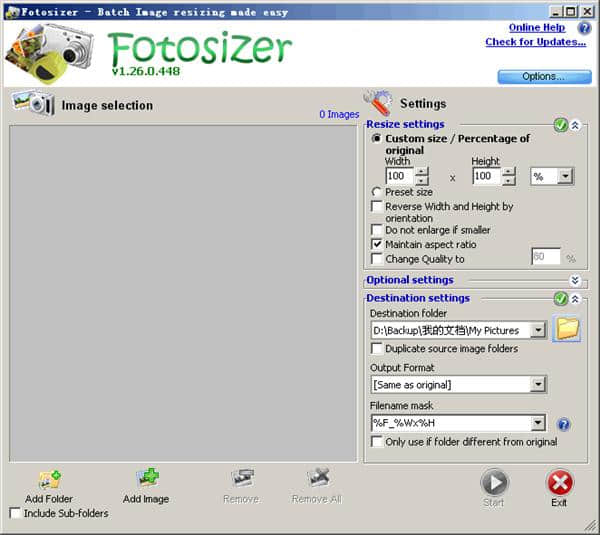Click the Remove All icon

click(x=318, y=478)
